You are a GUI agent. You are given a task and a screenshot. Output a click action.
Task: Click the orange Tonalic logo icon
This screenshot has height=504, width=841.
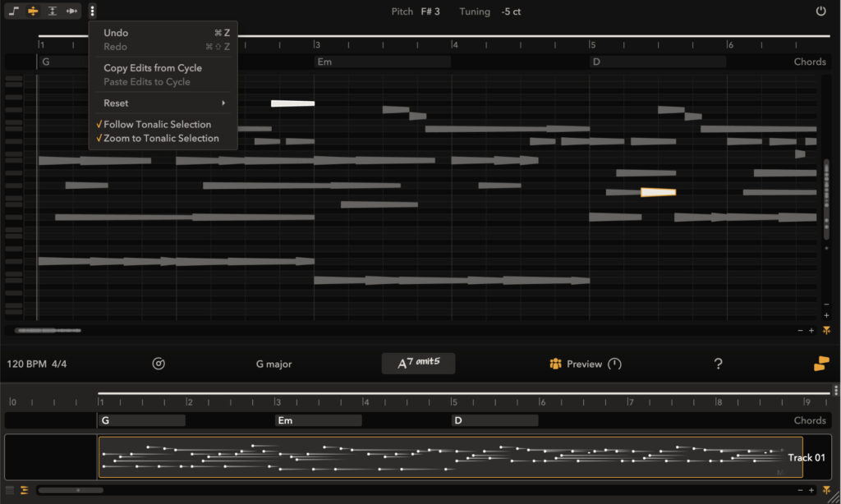click(x=821, y=364)
